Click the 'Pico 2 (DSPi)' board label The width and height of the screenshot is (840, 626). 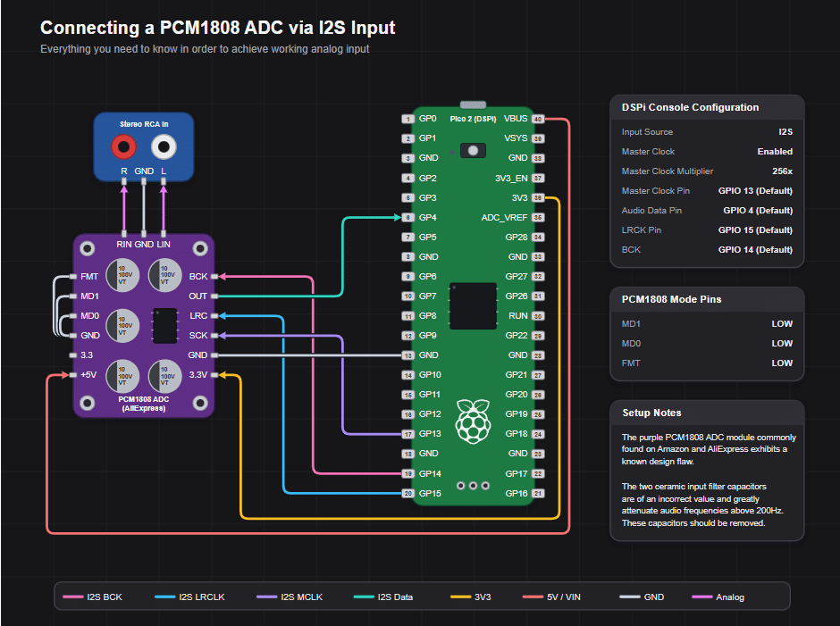click(x=473, y=119)
